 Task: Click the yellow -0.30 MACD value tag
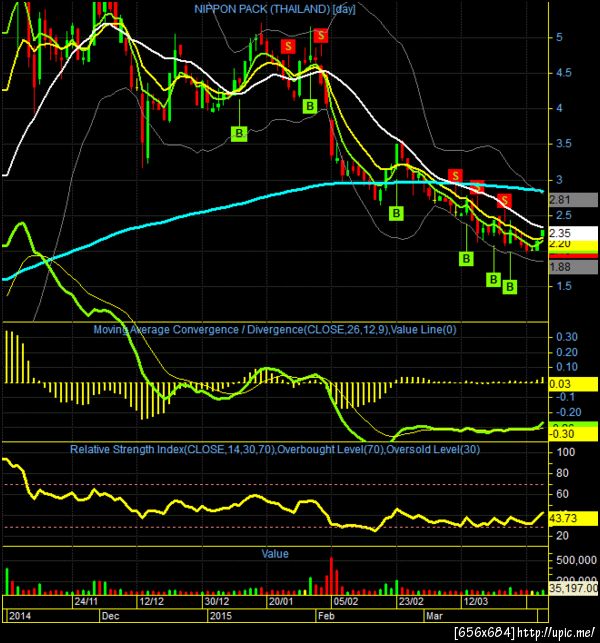click(573, 434)
